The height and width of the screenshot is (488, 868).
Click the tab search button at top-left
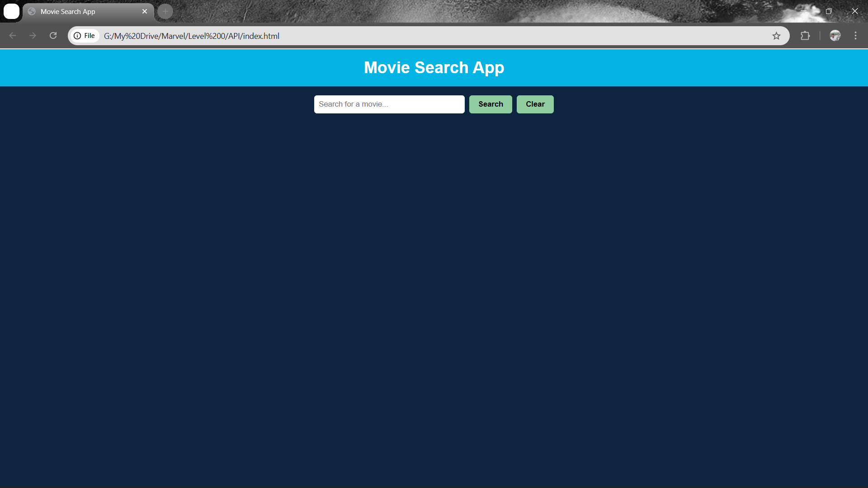pyautogui.click(x=12, y=11)
